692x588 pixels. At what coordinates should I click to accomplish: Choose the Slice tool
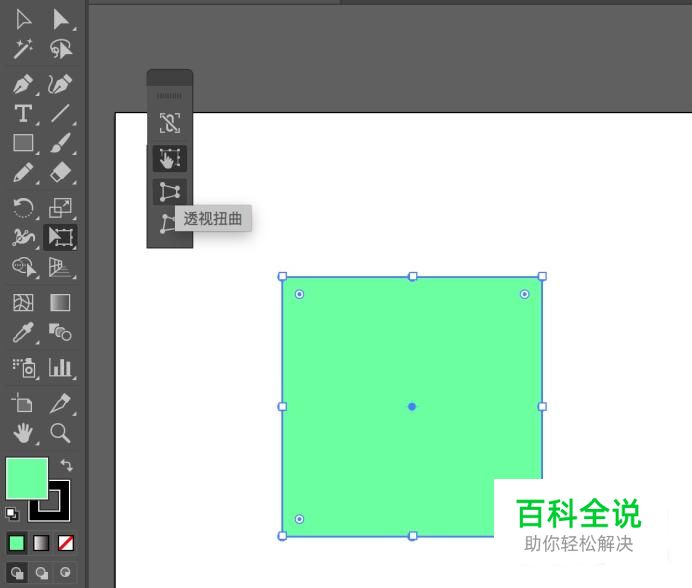[60, 403]
